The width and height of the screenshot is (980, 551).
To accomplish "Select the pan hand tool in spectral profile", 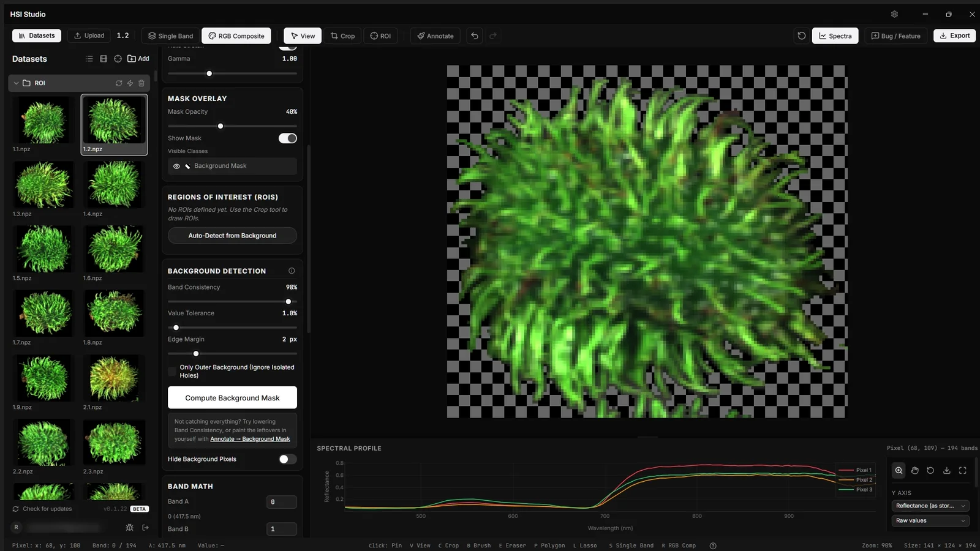I will coord(914,470).
